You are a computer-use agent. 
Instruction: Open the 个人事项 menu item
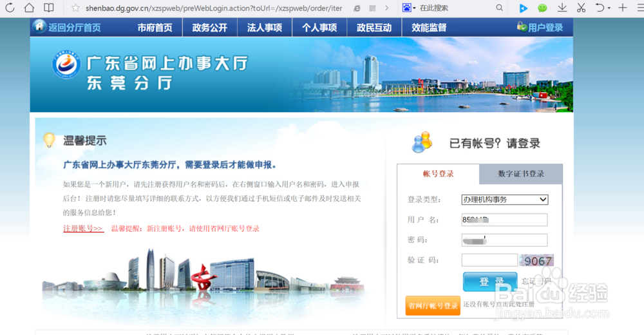click(319, 28)
